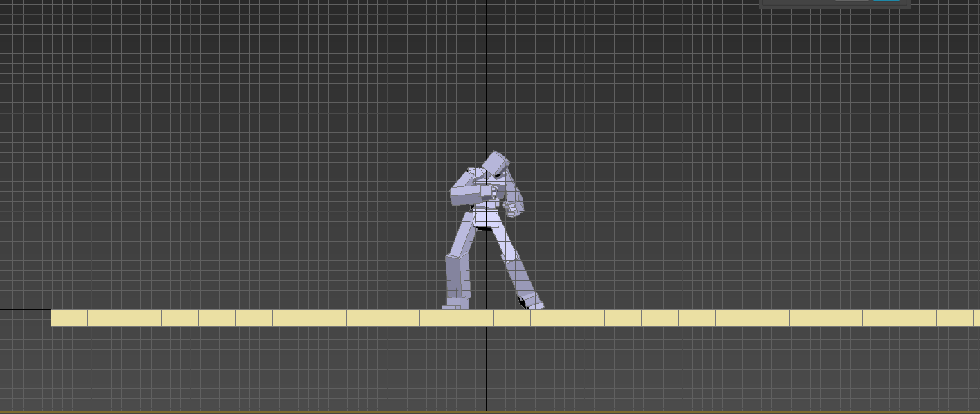
Task: Select the foot of the standing leg
Action: [455, 303]
